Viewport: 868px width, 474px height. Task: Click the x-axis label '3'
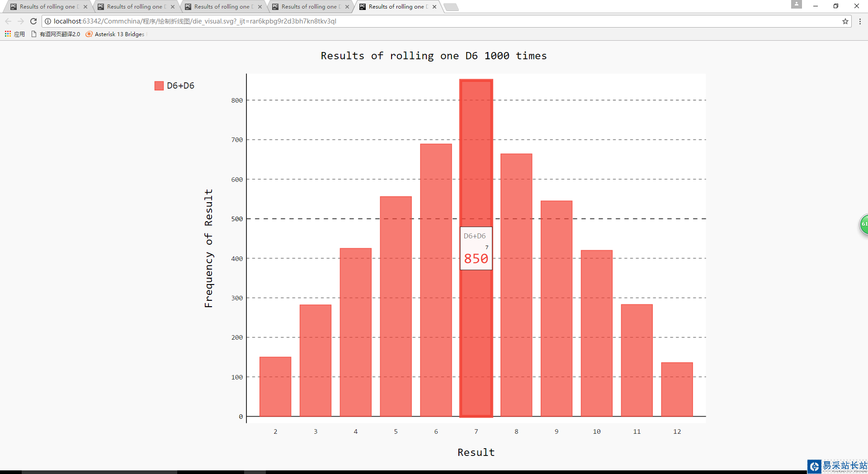click(316, 431)
